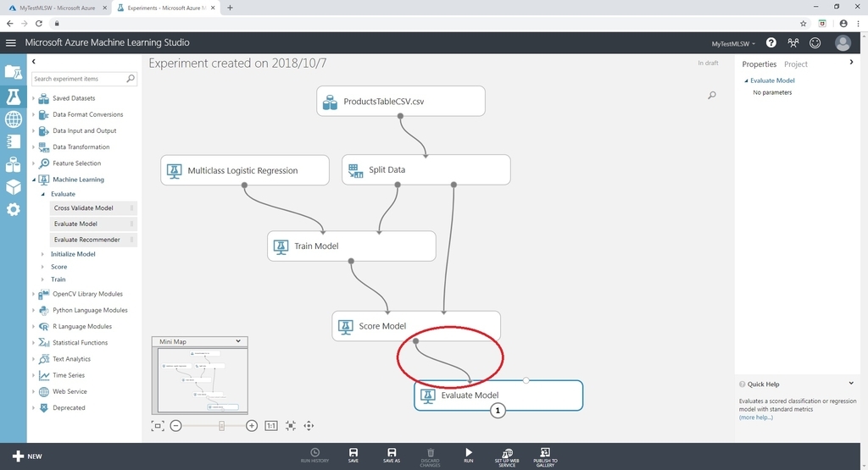Click the RUN HISTORY button
Screen dimensions: 868x470
[x=314, y=456]
